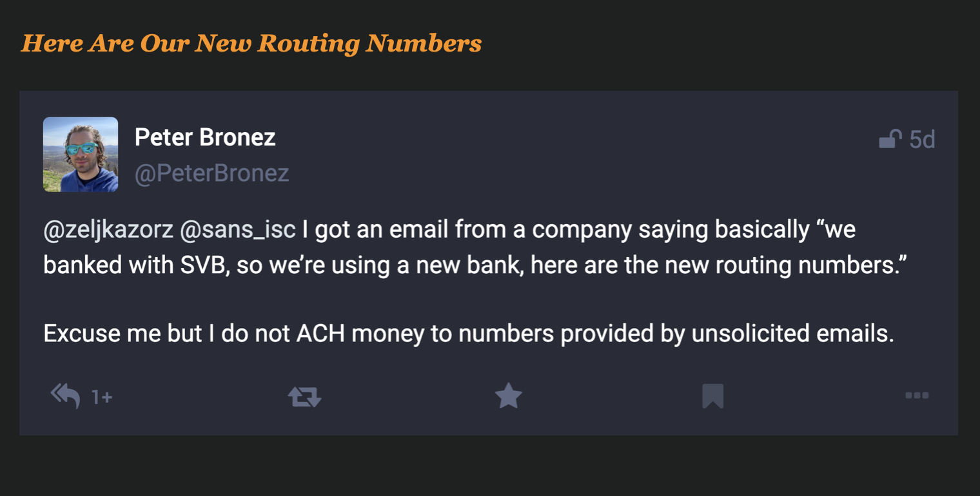
Task: Favorite the post with the star icon
Action: click(x=508, y=396)
